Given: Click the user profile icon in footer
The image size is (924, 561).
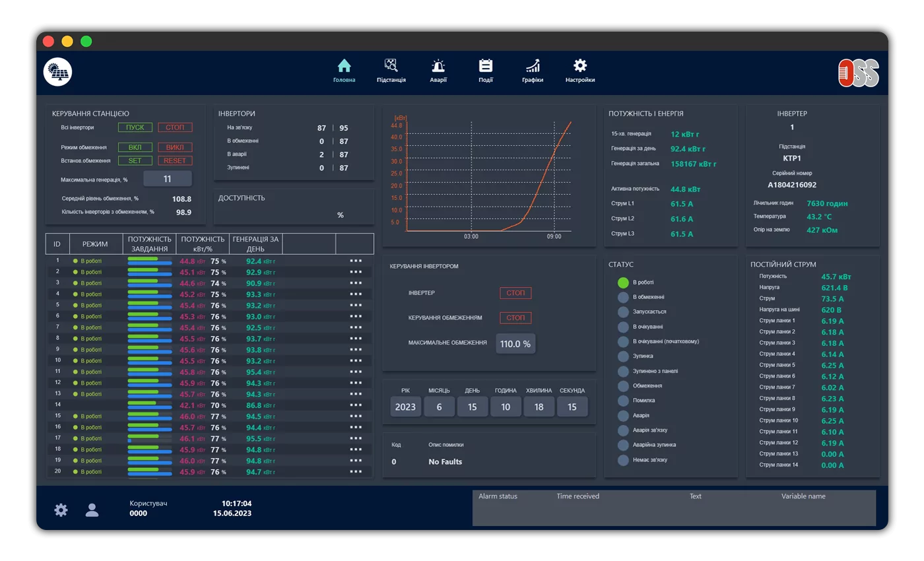Looking at the screenshot, I should (x=92, y=510).
